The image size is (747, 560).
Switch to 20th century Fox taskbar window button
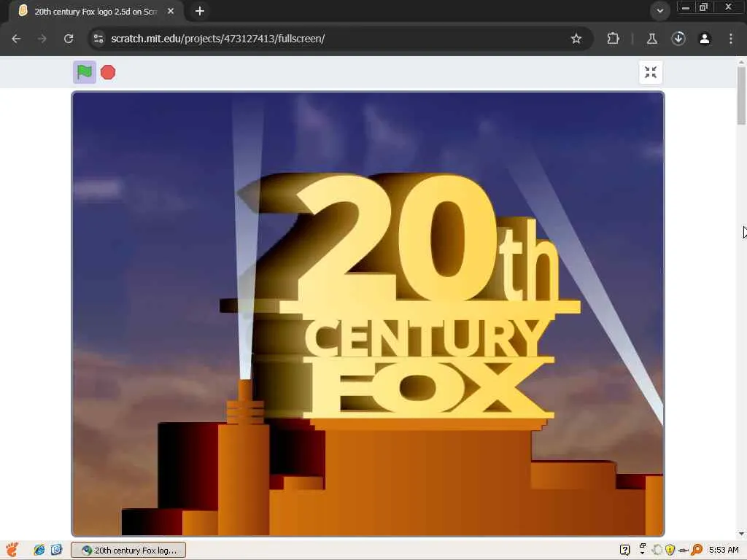(128, 550)
